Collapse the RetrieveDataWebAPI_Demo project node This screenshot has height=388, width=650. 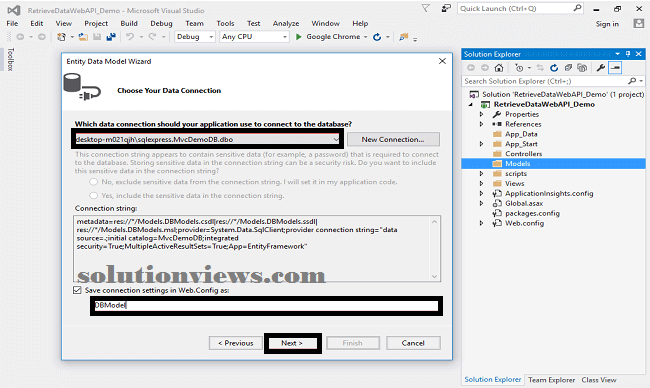pyautogui.click(x=471, y=104)
